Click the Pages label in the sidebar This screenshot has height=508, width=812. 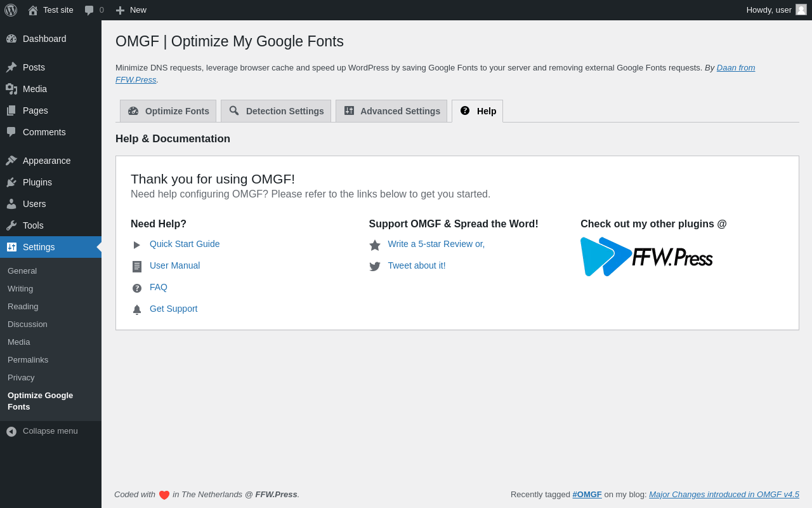coord(36,110)
